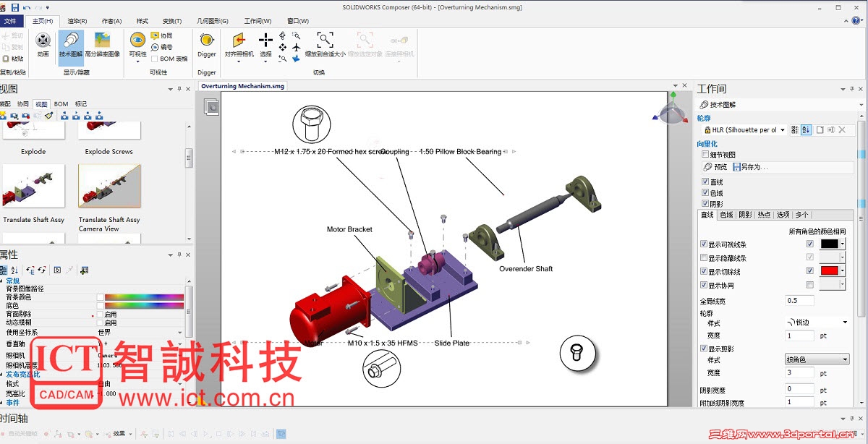Select the Translate Shaft Assy view thumbnail

[33, 187]
